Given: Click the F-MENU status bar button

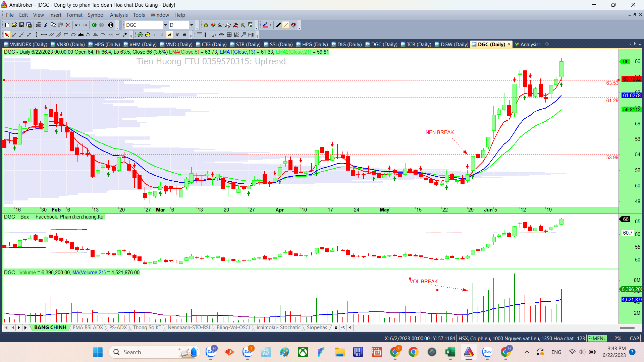Looking at the screenshot, I should point(597,339).
